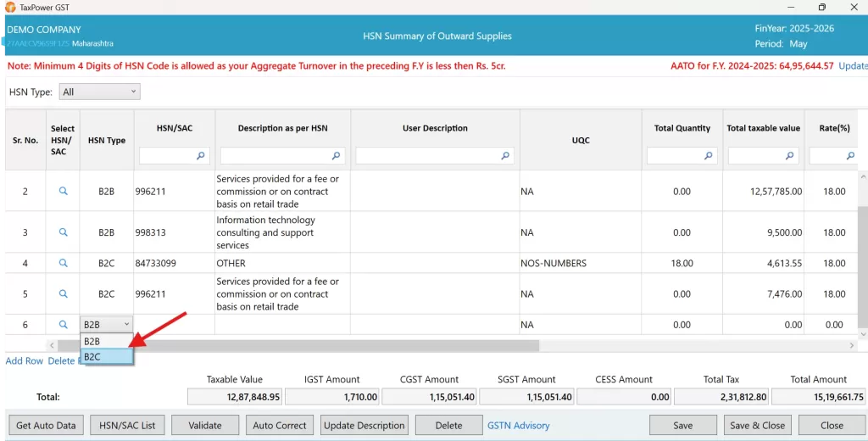Click the bottom Delete button

[x=449, y=426]
